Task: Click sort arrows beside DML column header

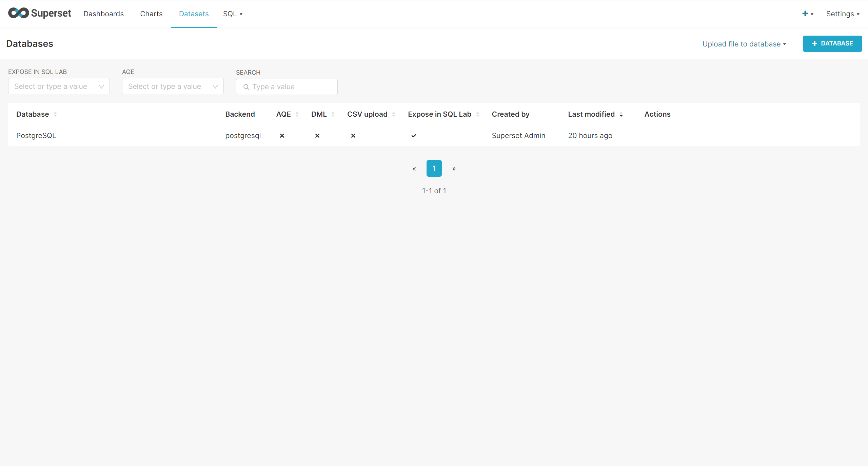Action: tap(333, 115)
